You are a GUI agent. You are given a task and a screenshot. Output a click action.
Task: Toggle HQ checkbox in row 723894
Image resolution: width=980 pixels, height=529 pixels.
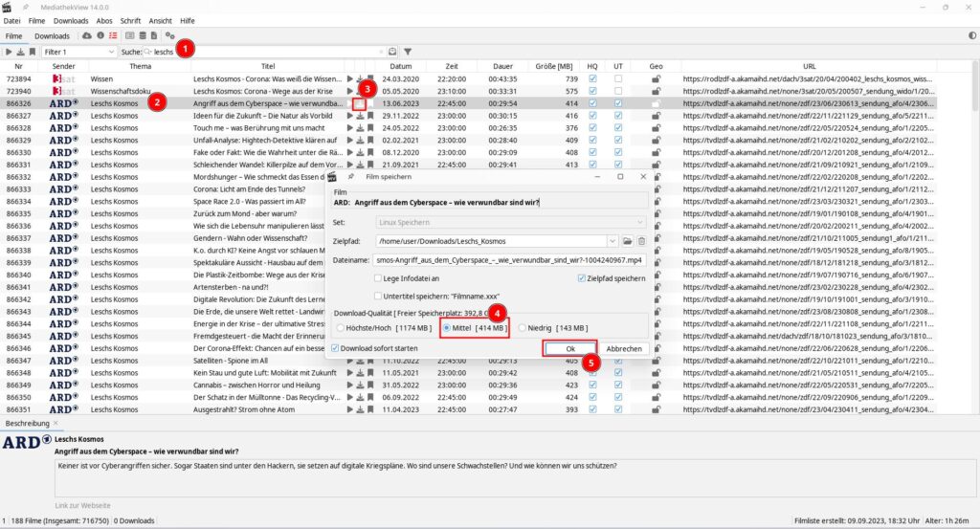tap(592, 79)
